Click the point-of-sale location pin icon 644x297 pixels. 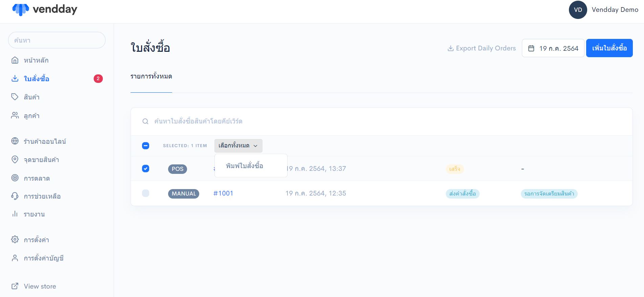(x=15, y=160)
